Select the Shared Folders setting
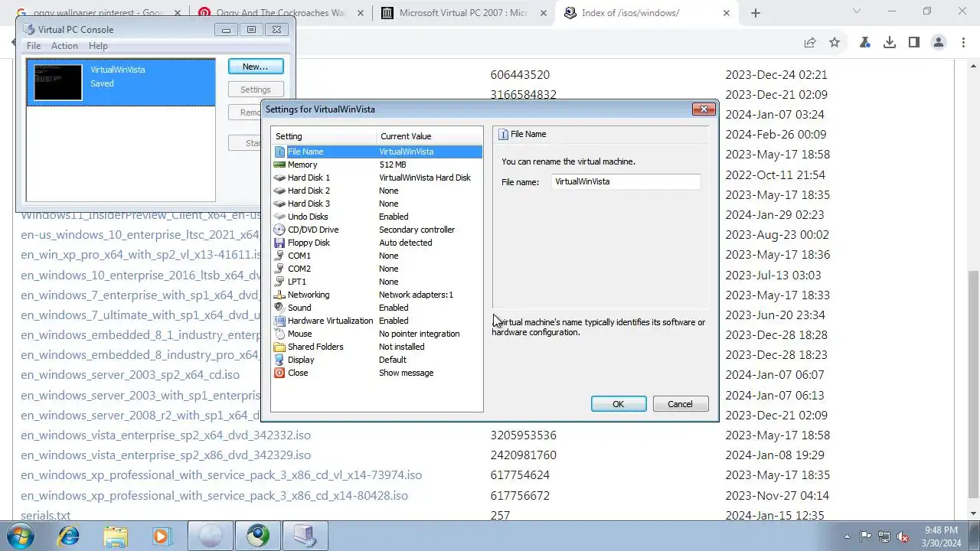Viewport: 980px width, 551px height. [x=377, y=347]
